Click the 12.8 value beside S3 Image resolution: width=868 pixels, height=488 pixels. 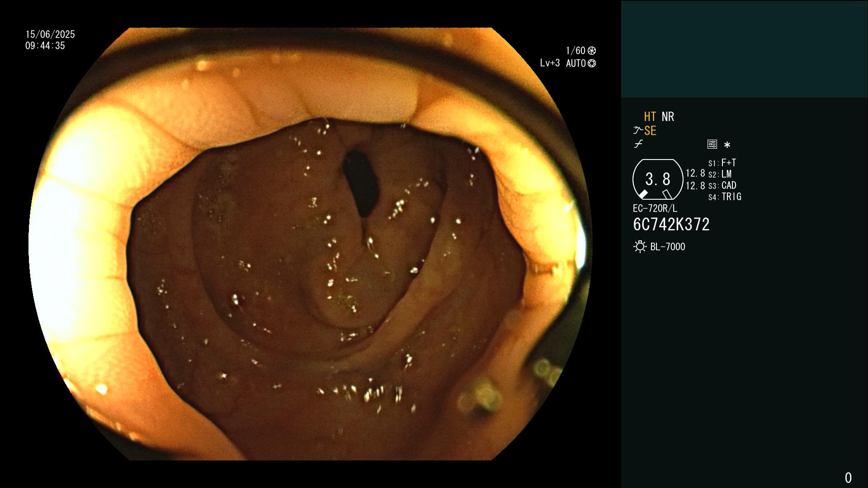point(695,186)
